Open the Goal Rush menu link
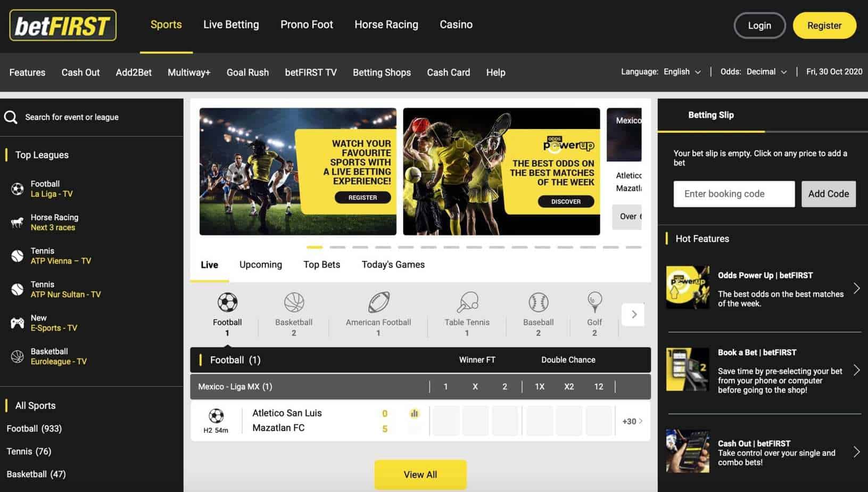 [x=247, y=72]
